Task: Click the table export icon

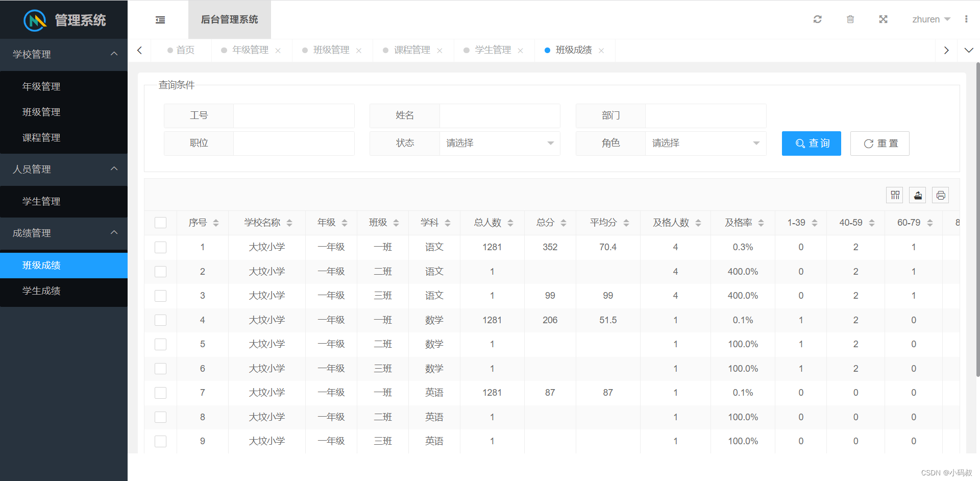Action: [918, 195]
